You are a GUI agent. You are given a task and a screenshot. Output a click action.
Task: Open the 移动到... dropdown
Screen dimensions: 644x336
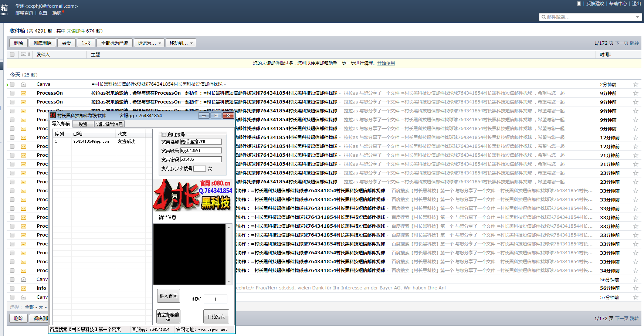181,43
